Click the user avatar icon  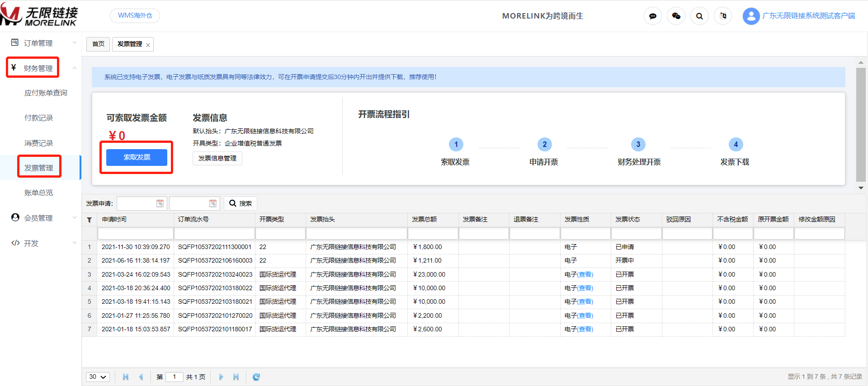pyautogui.click(x=751, y=16)
